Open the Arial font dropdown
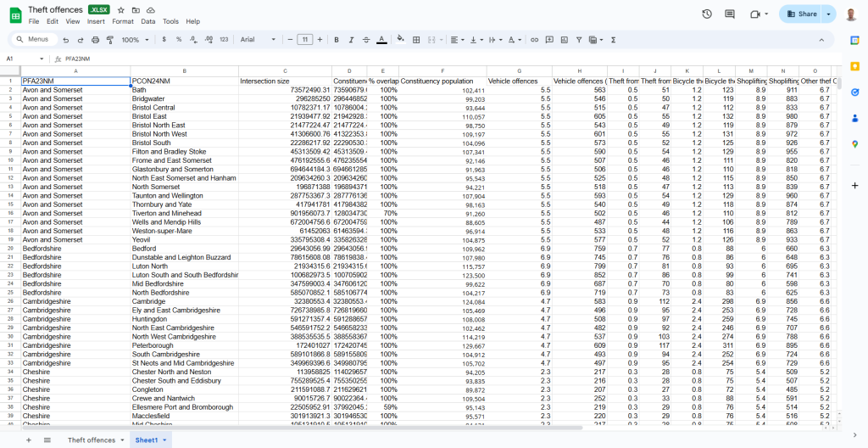Viewport: 868px width, 448px height. point(258,40)
